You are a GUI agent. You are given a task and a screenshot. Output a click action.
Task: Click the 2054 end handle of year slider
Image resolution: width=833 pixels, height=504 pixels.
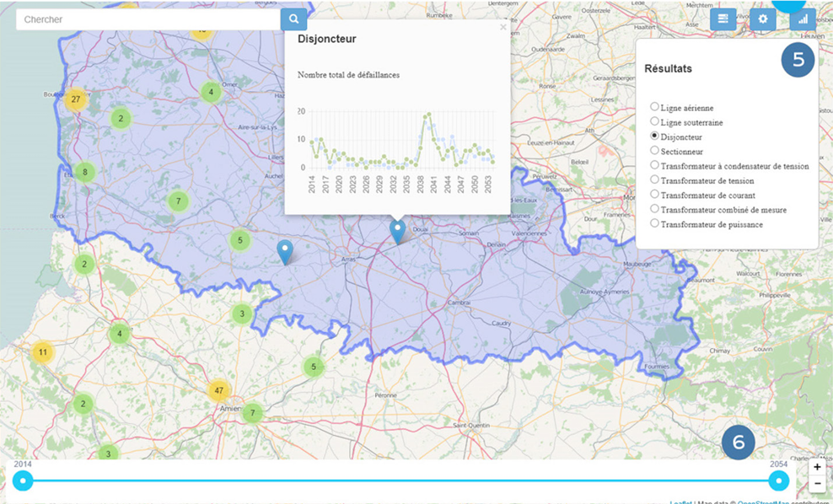pyautogui.click(x=780, y=481)
